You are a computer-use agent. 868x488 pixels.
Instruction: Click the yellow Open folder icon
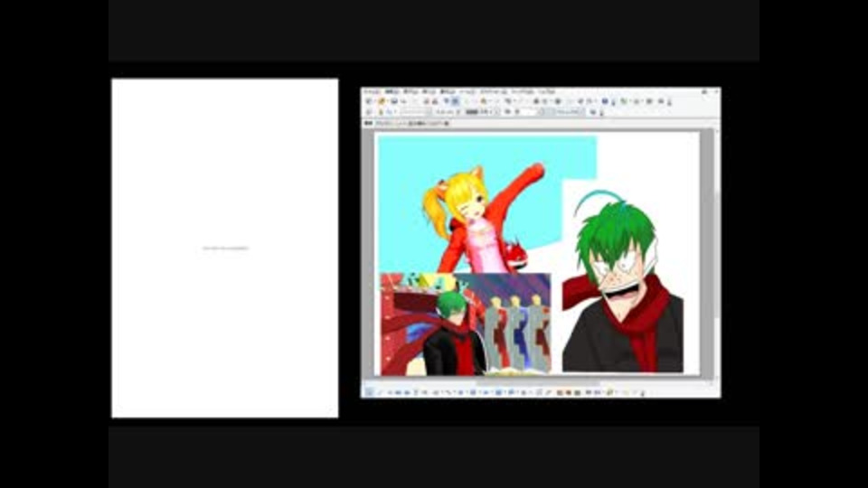382,101
